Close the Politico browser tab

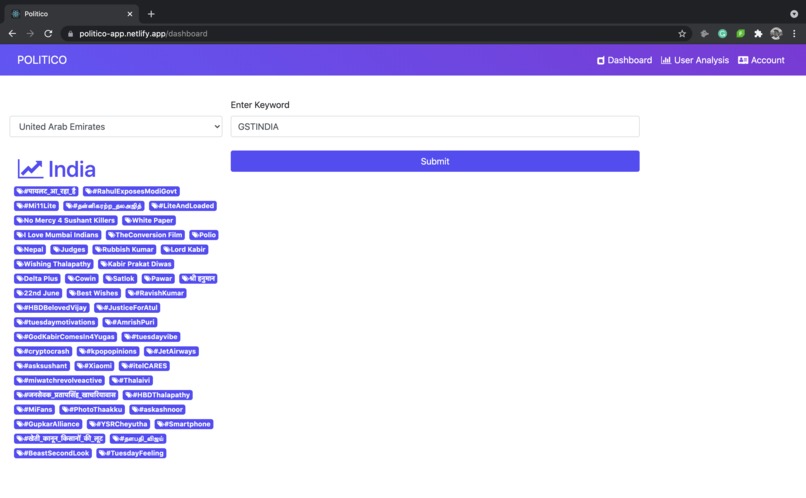pyautogui.click(x=130, y=14)
